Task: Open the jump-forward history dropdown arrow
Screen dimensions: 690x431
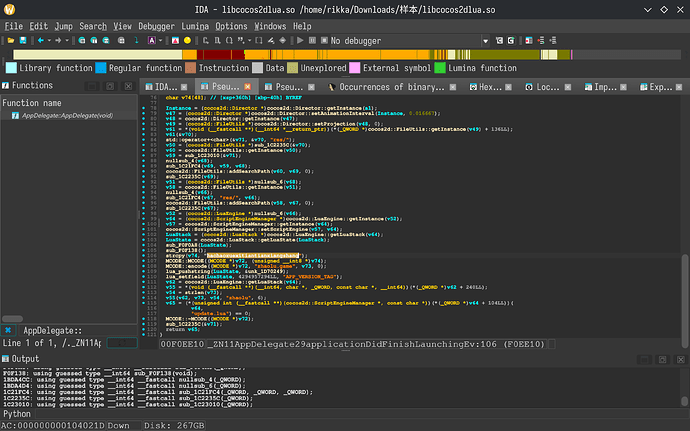Action: (x=67, y=41)
